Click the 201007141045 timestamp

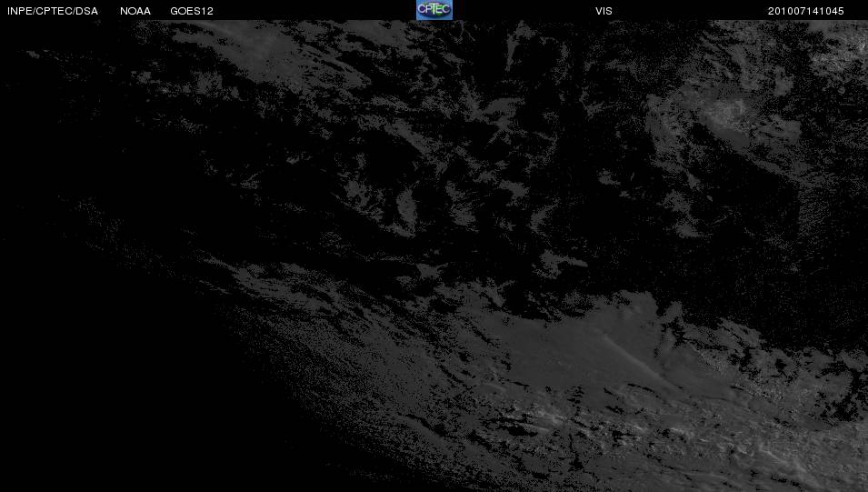point(806,11)
